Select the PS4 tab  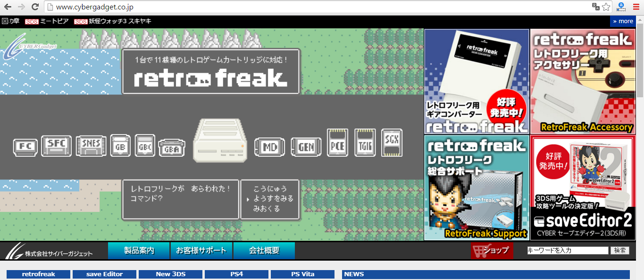point(236,274)
